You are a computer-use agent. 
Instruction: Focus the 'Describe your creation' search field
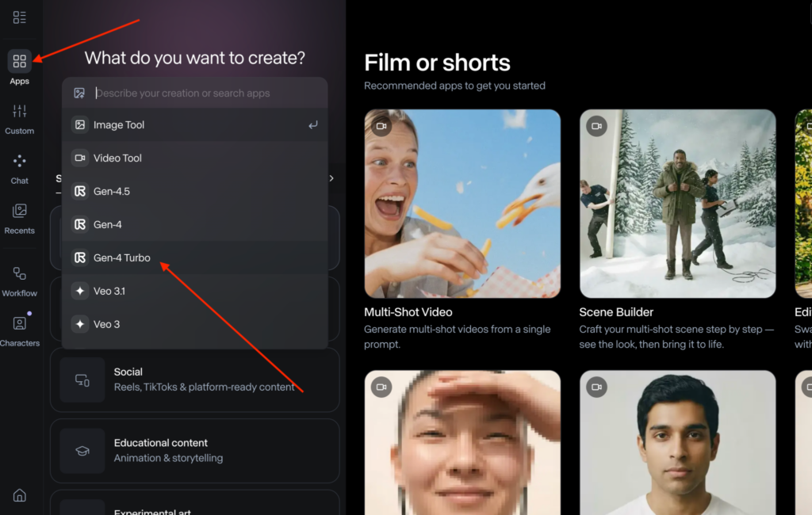coord(195,93)
